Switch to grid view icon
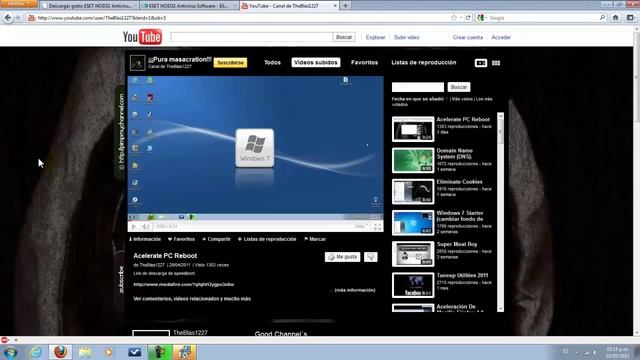640x360 pixels. 496,63
